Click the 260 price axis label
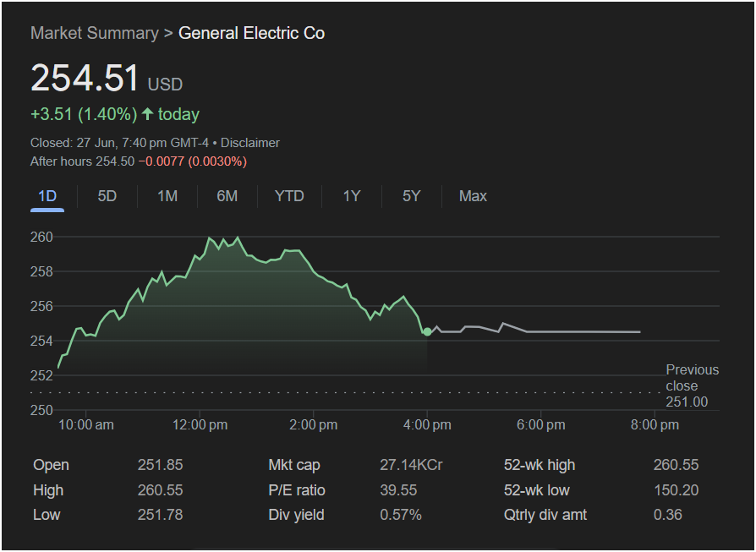 point(41,238)
